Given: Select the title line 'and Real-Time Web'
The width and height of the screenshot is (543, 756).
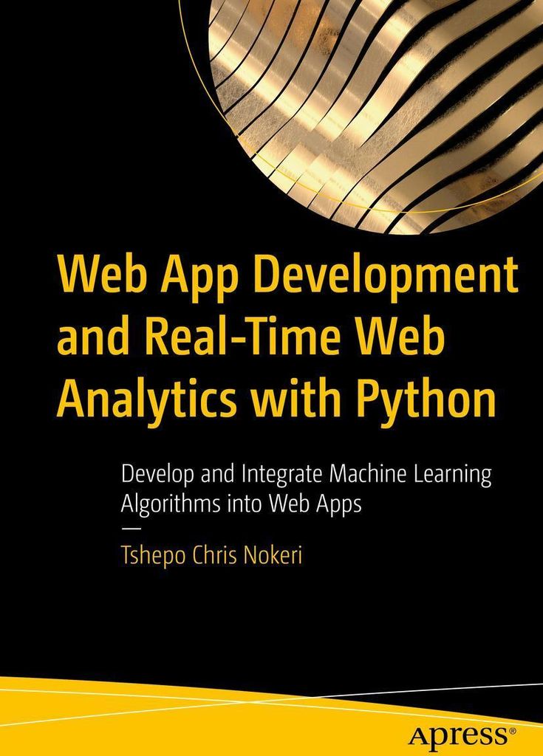Looking at the screenshot, I should click(252, 340).
